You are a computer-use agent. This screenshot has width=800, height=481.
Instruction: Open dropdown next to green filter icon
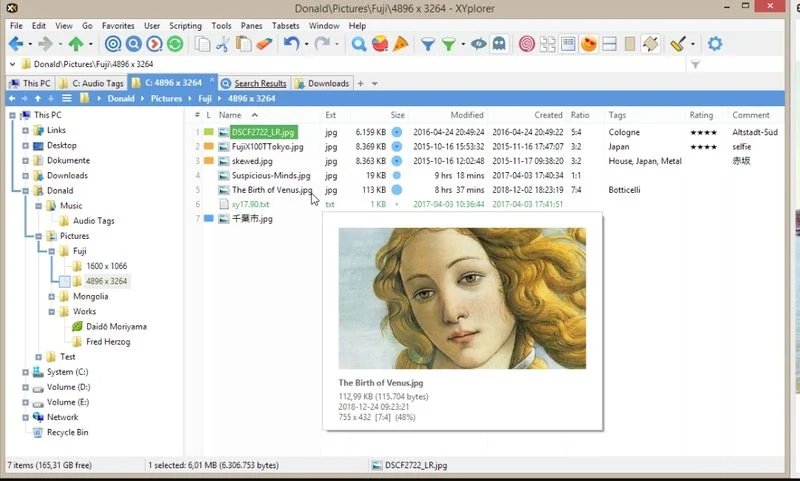pyautogui.click(x=463, y=44)
